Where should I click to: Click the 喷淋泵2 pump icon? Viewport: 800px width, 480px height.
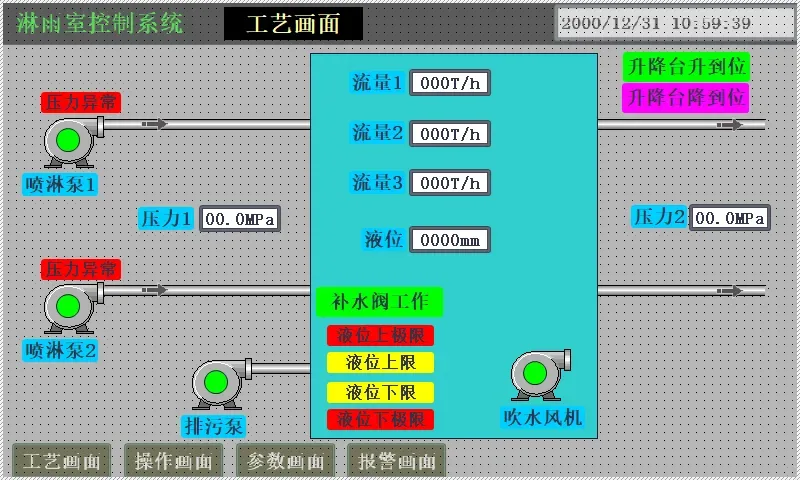point(73,308)
